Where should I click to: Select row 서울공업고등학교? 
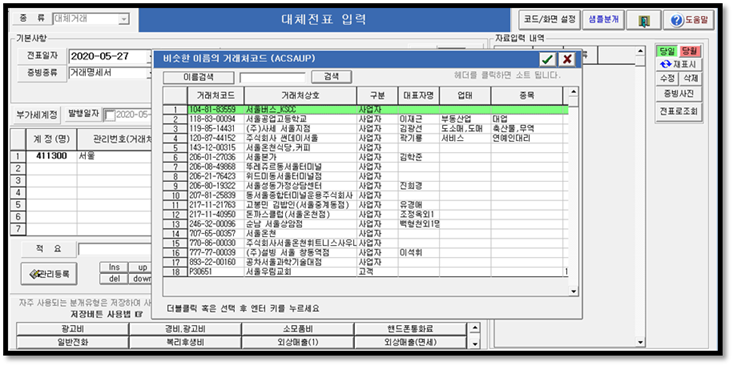[366, 119]
